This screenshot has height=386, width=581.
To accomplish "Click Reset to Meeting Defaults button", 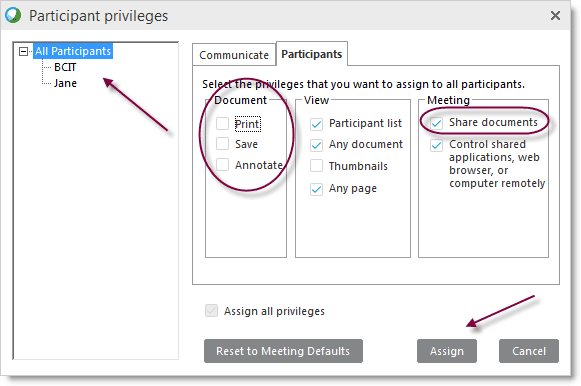I will [x=283, y=351].
